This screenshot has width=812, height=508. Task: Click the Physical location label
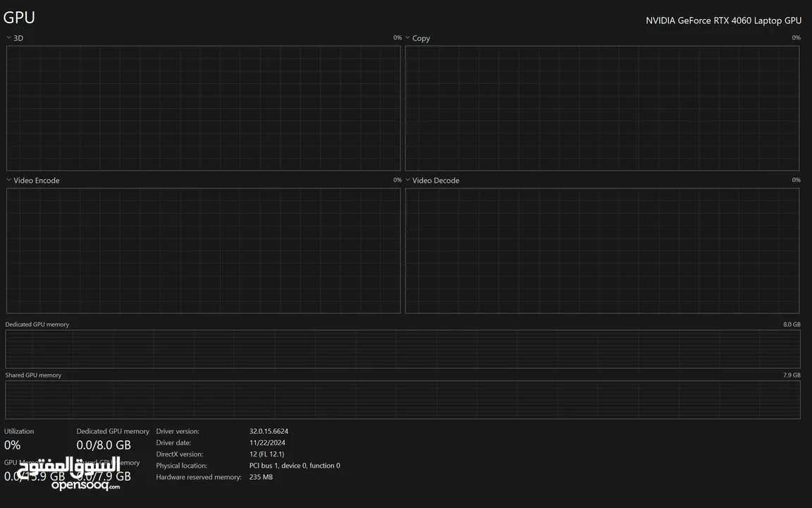point(182,466)
